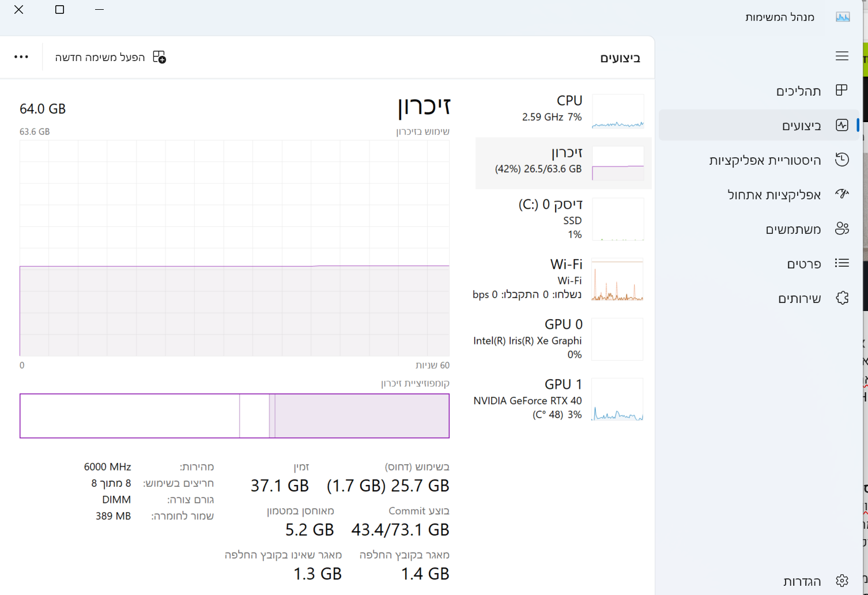Click the Run new task (הפעל משימה חדשה) icon

pos(159,57)
